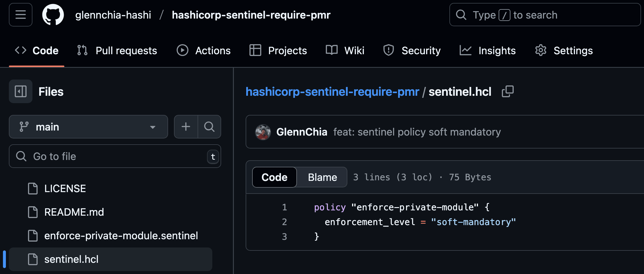Image resolution: width=644 pixels, height=274 pixels.
Task: Follow the hashicorp-sentinel-require-pmr breadcrumb link
Action: pos(332,92)
